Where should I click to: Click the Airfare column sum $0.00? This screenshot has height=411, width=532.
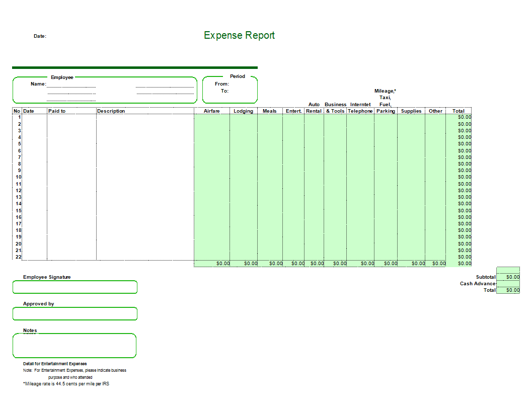(x=223, y=264)
